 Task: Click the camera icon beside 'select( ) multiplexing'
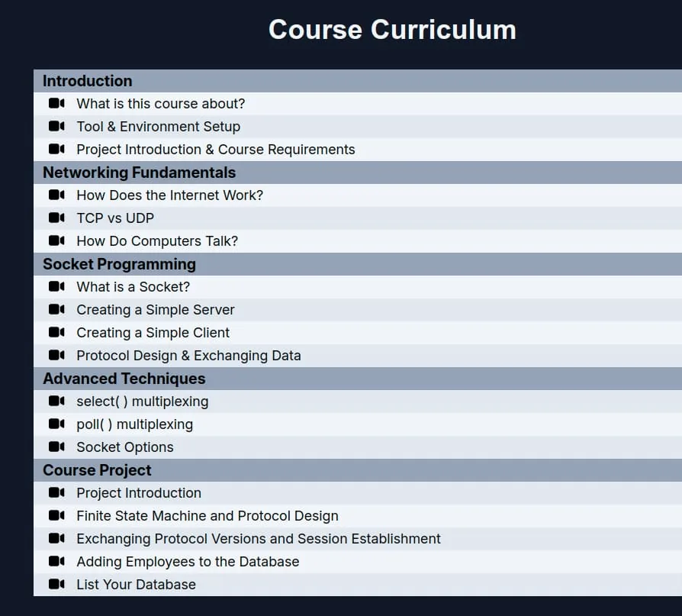coord(56,402)
